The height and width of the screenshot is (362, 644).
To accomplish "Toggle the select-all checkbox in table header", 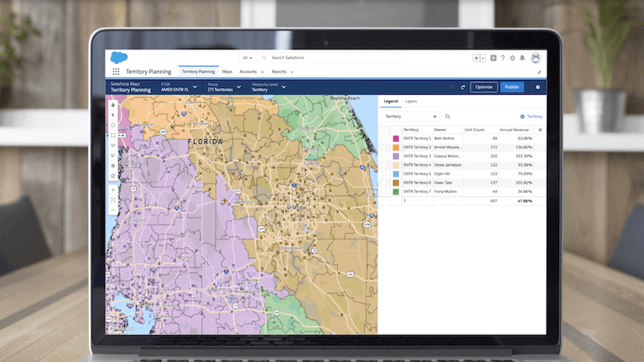I will [x=385, y=130].
